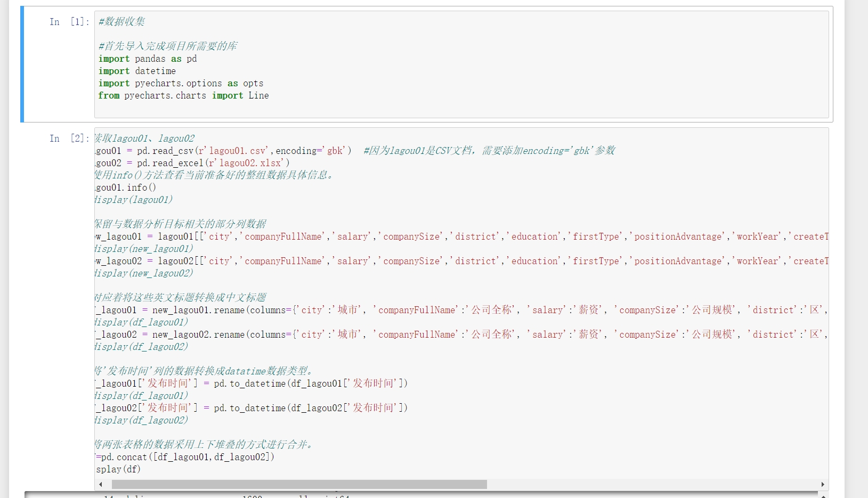868x498 pixels.
Task: Click the 'gou01.info()' code line
Action: click(126, 187)
